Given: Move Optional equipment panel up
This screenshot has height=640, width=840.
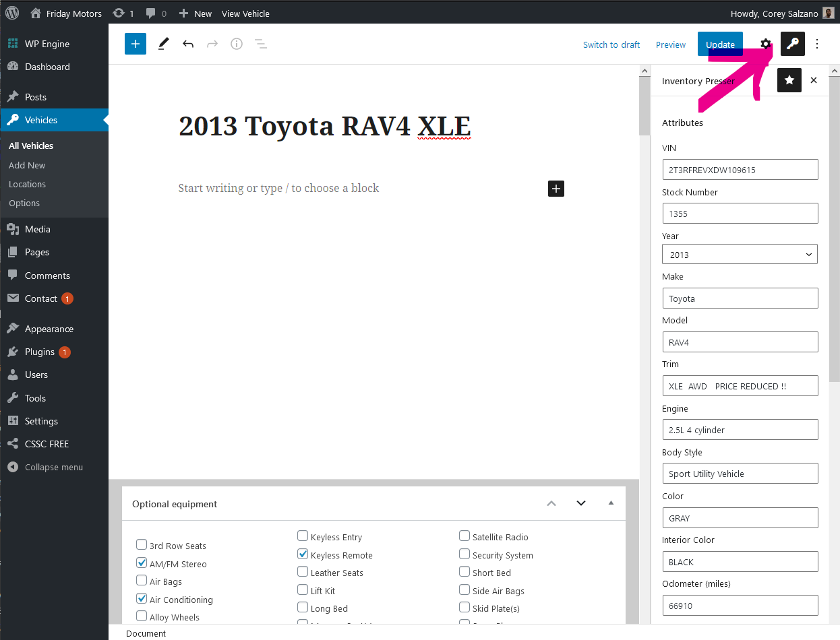Looking at the screenshot, I should coord(551,503).
